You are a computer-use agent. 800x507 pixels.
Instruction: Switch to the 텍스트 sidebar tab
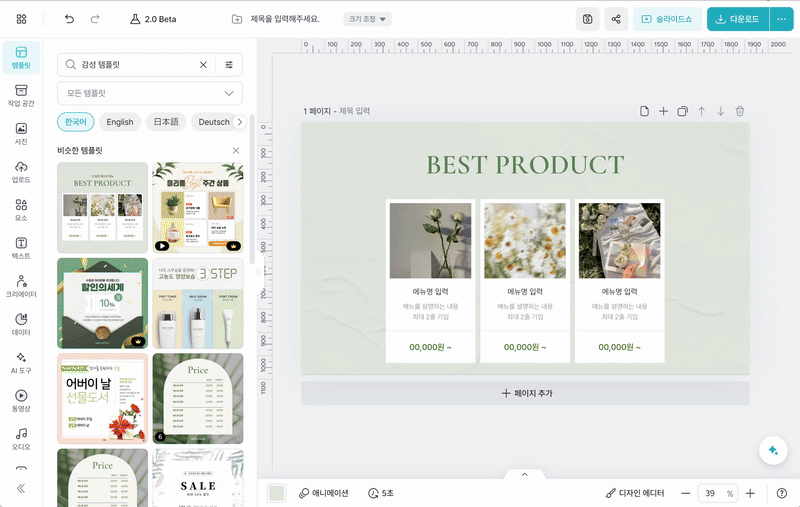click(x=21, y=248)
